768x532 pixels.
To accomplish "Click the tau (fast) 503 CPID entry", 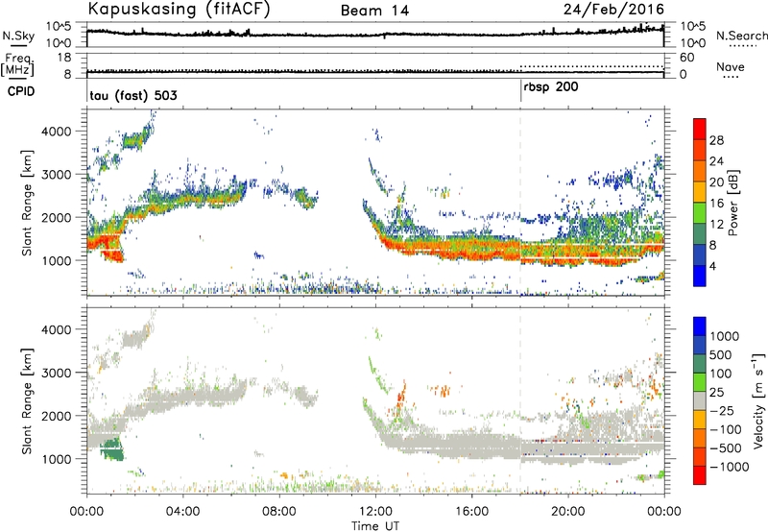I will (133, 95).
